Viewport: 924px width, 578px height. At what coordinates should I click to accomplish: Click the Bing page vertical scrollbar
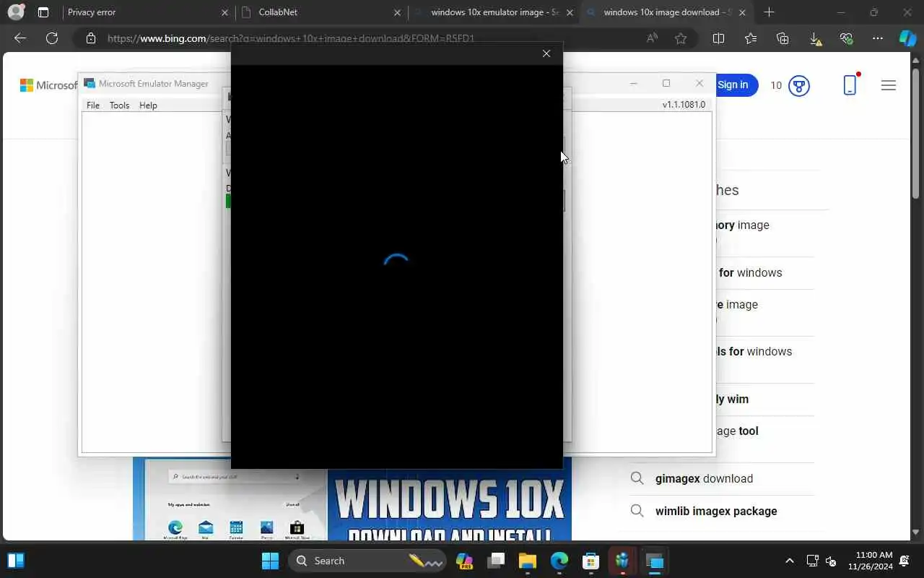(916, 134)
